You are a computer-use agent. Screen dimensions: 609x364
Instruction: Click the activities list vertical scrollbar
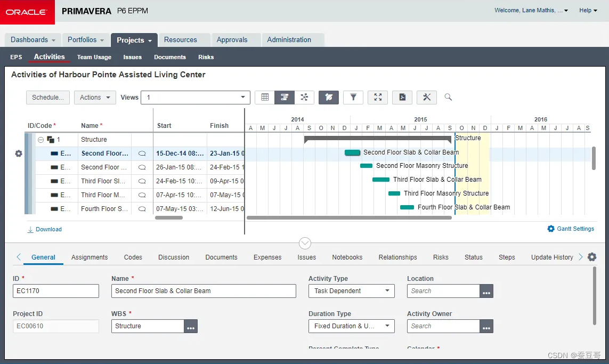pyautogui.click(x=594, y=158)
